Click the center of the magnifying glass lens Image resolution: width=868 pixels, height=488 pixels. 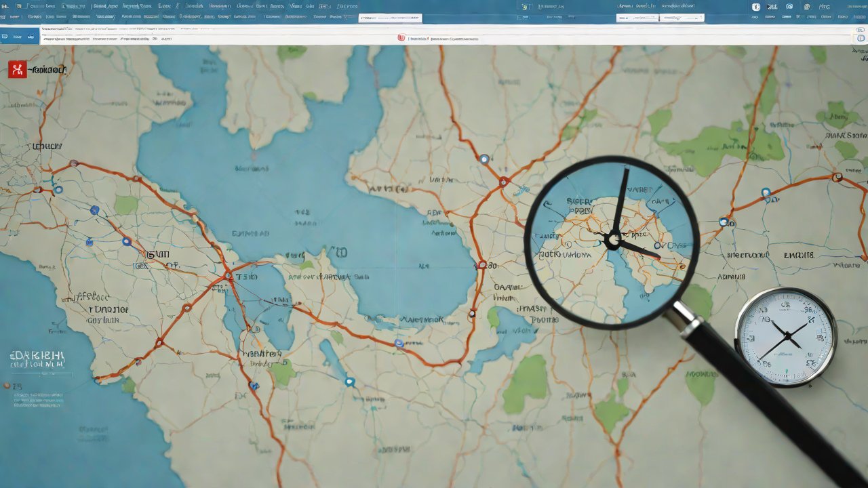pyautogui.click(x=612, y=241)
